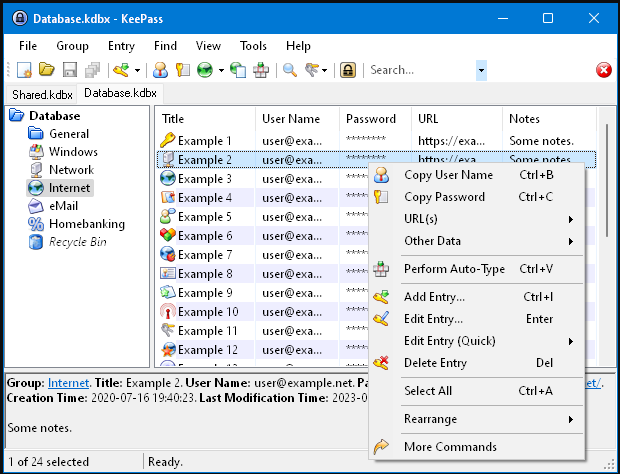Image resolution: width=620 pixels, height=474 pixels.
Task: Click the New database toolbar icon
Action: coord(24,70)
